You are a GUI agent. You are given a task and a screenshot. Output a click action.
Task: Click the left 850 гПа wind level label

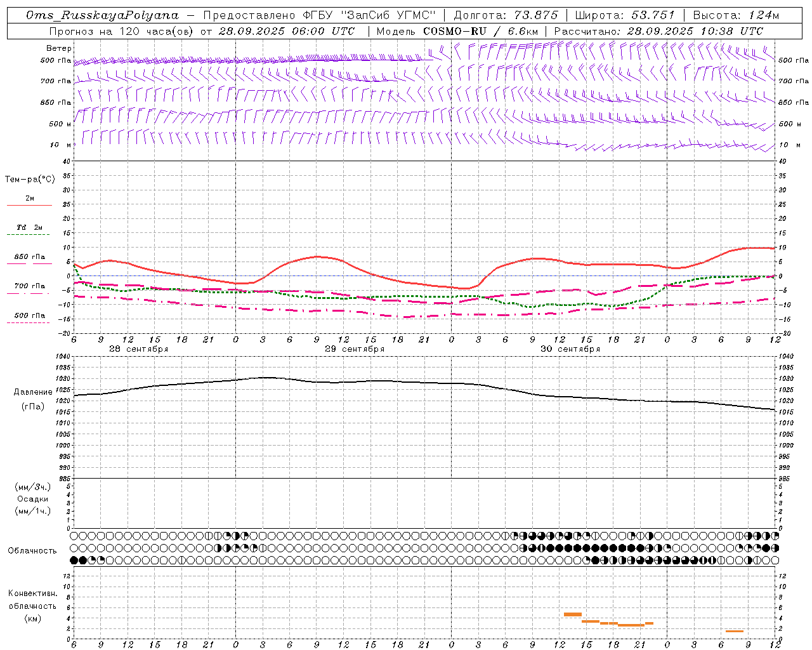56,102
